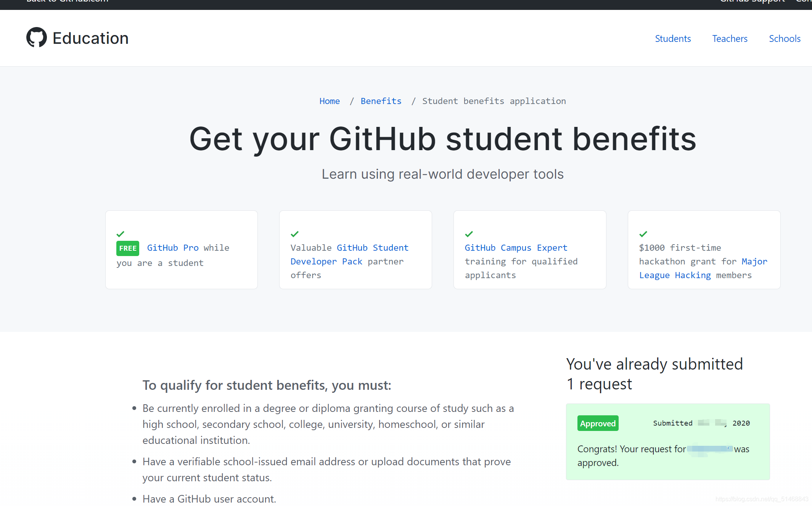Click the checkmark in Campus Expert card
The height and width of the screenshot is (506, 812).
pyautogui.click(x=469, y=234)
